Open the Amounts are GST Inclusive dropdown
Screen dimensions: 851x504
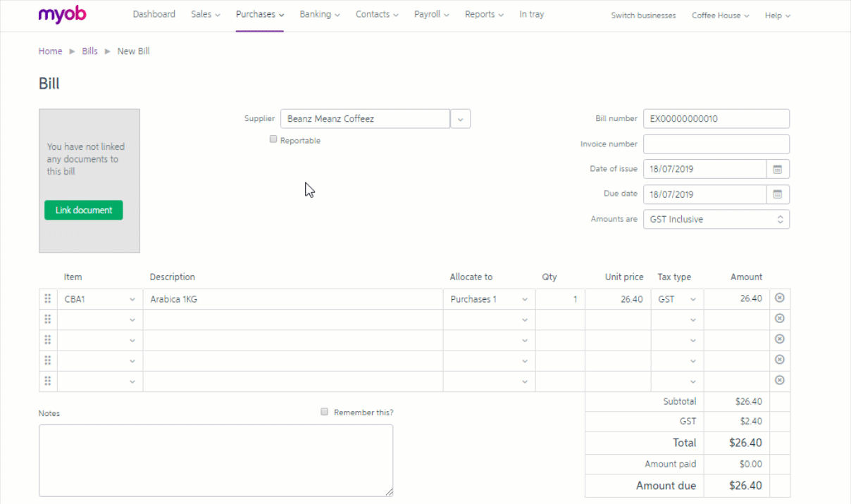tap(716, 220)
